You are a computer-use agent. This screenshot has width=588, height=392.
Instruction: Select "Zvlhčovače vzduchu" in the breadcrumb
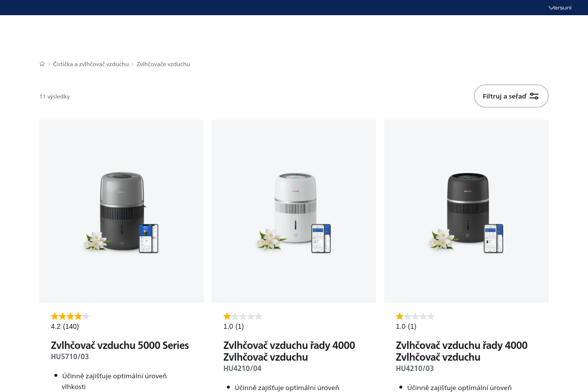pyautogui.click(x=163, y=64)
